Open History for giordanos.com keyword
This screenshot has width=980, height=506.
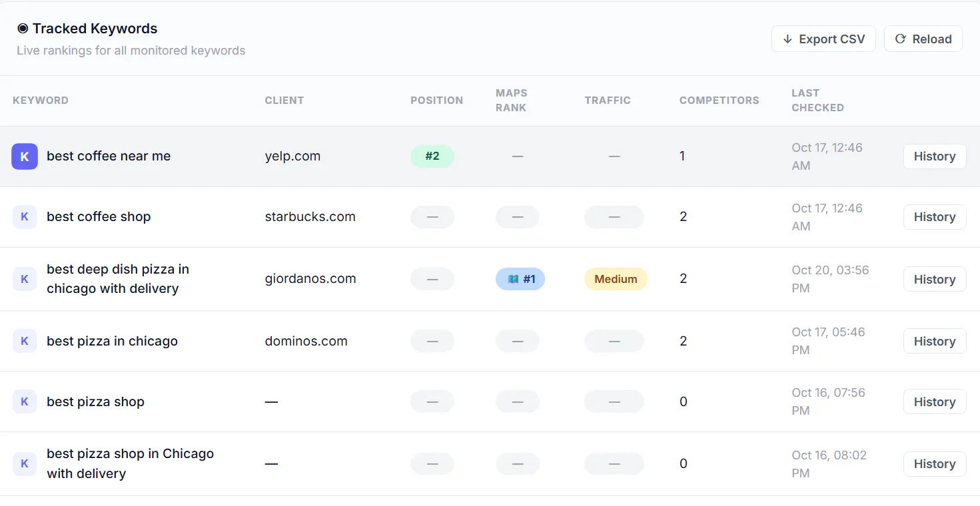[x=935, y=279]
